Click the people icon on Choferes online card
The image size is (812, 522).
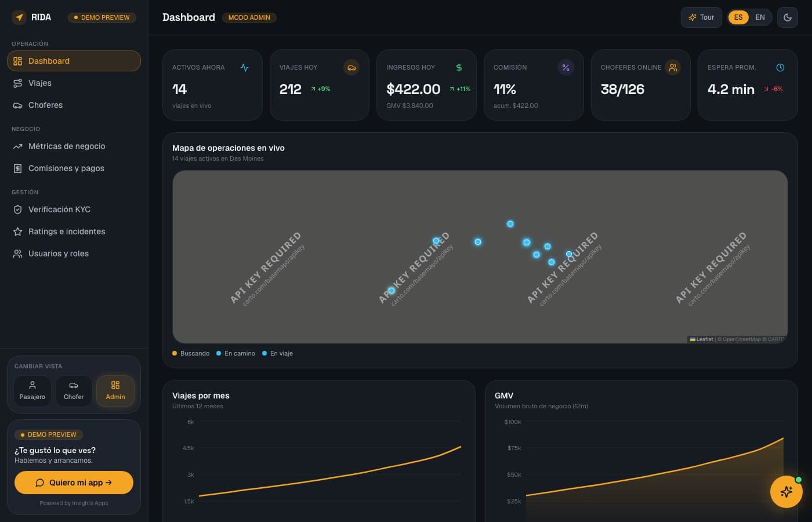coord(673,67)
